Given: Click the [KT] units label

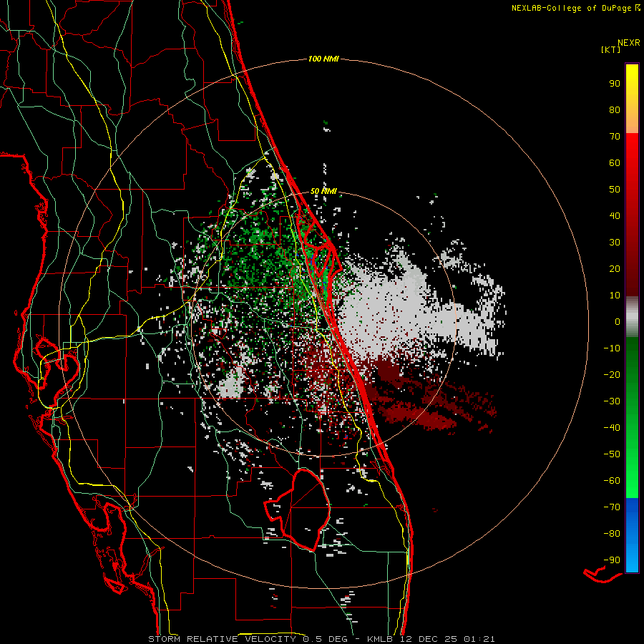Looking at the screenshot, I should [610, 49].
